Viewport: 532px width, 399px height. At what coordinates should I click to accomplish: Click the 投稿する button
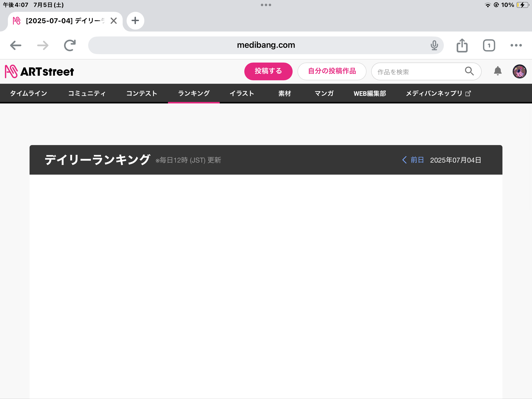pos(268,71)
